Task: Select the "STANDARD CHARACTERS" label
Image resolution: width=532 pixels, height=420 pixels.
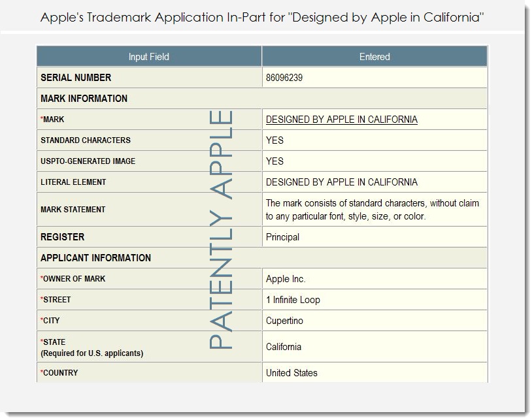Action: coord(86,140)
